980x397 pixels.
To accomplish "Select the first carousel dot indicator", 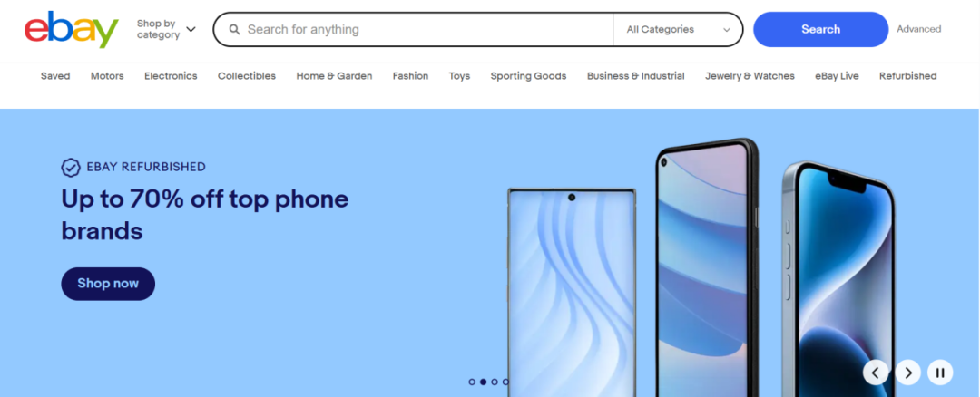I will [x=472, y=382].
